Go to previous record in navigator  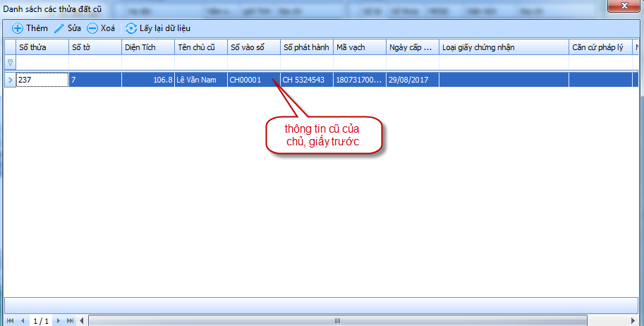(x=23, y=321)
